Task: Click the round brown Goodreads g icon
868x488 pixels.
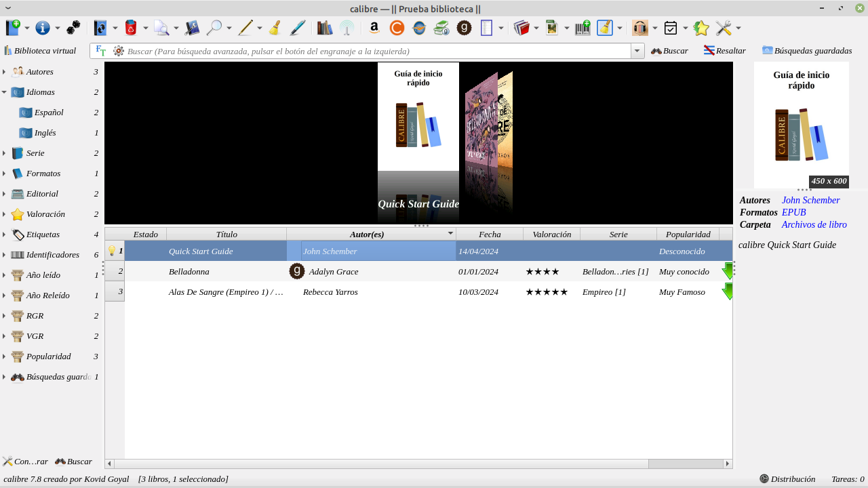Action: 465,28
